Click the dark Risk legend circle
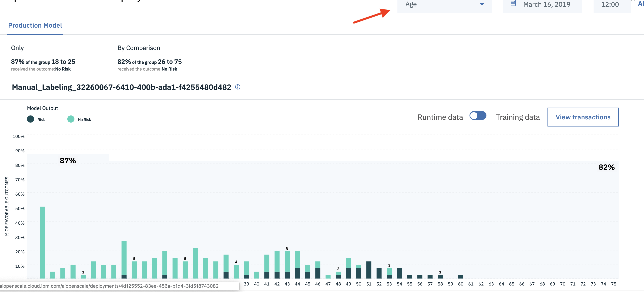The image size is (644, 292). (31, 119)
